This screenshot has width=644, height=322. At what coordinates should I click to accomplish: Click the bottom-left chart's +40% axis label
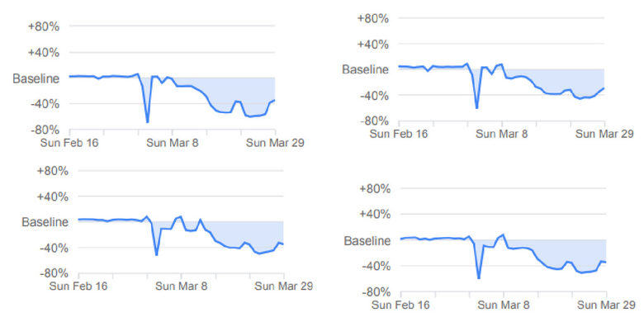coord(53,197)
